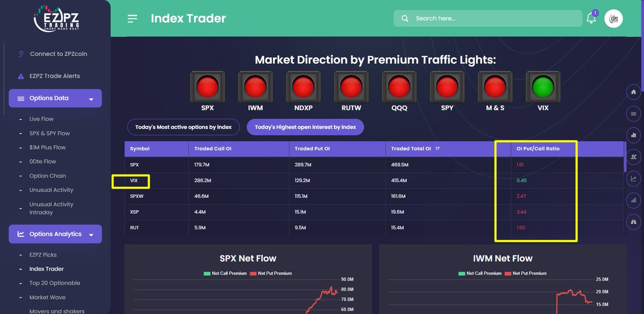644x314 pixels.
Task: Expand the Options Data menu
Action: (55, 98)
